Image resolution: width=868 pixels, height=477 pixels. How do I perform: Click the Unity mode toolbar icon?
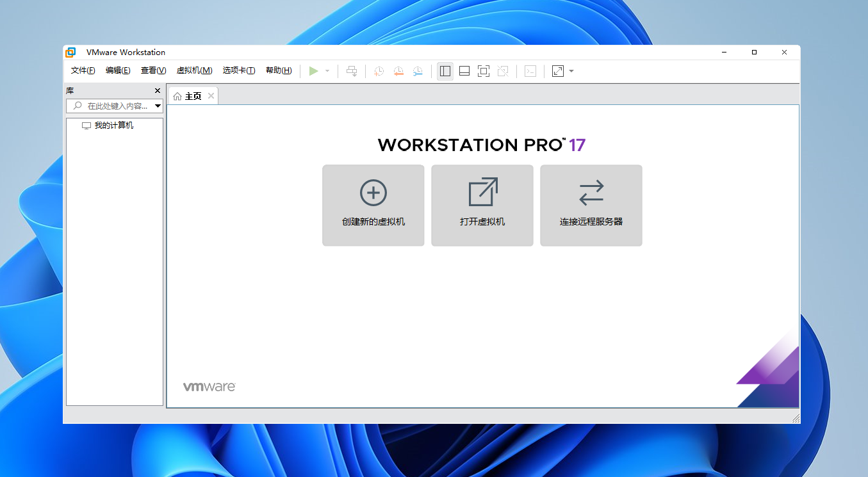(x=503, y=71)
